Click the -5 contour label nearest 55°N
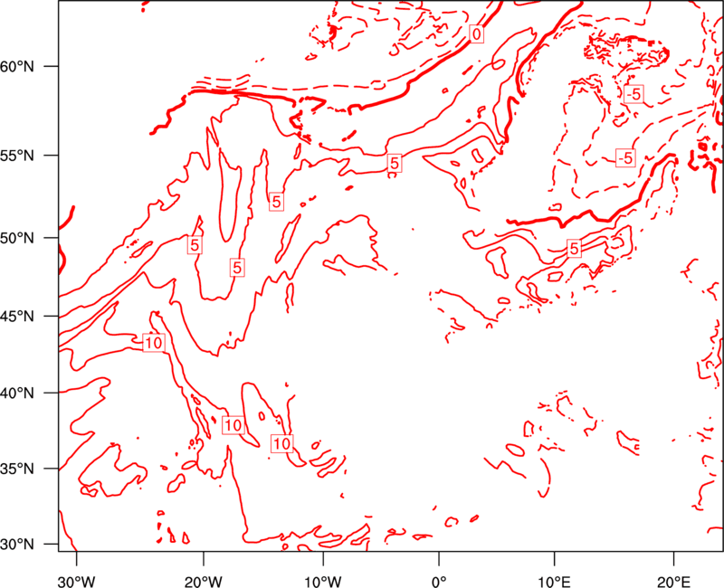This screenshot has height=588, width=724. tap(625, 157)
